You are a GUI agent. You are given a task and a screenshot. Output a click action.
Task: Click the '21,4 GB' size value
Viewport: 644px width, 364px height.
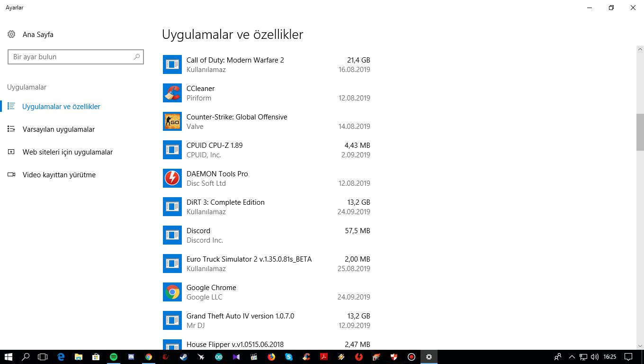(x=358, y=60)
